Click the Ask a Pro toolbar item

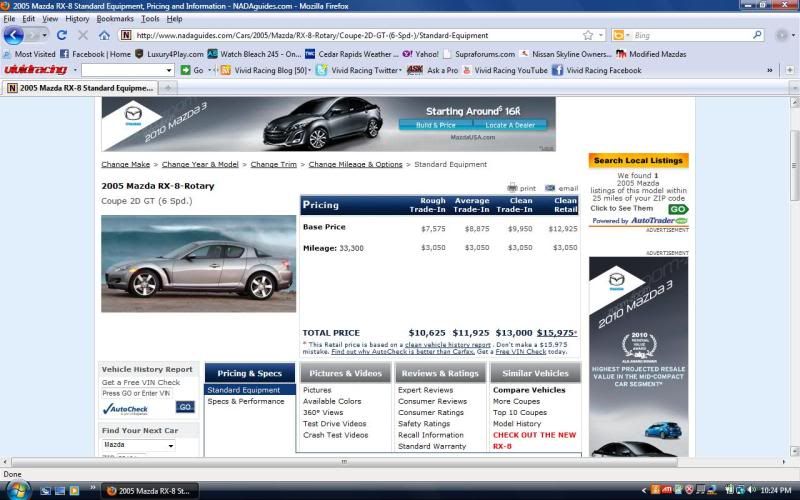432,70
